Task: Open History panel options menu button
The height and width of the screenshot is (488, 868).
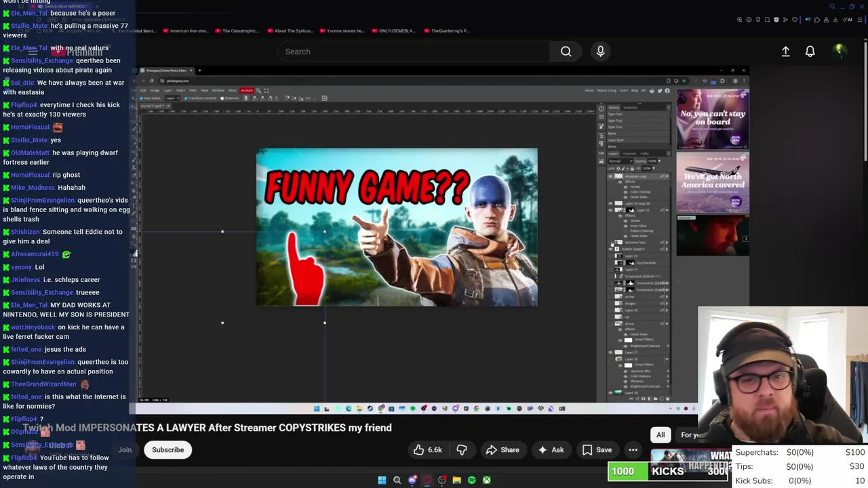Action: [x=669, y=108]
